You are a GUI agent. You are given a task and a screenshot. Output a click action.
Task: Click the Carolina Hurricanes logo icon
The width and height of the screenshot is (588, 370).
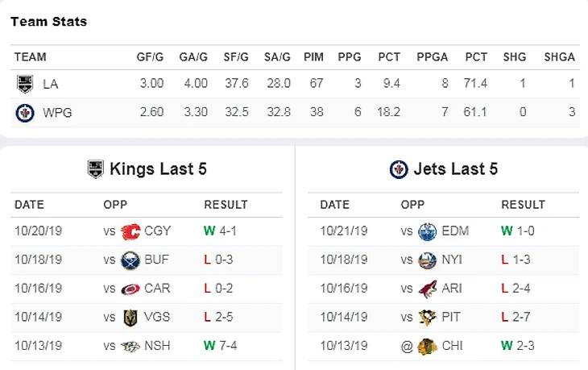(130, 289)
